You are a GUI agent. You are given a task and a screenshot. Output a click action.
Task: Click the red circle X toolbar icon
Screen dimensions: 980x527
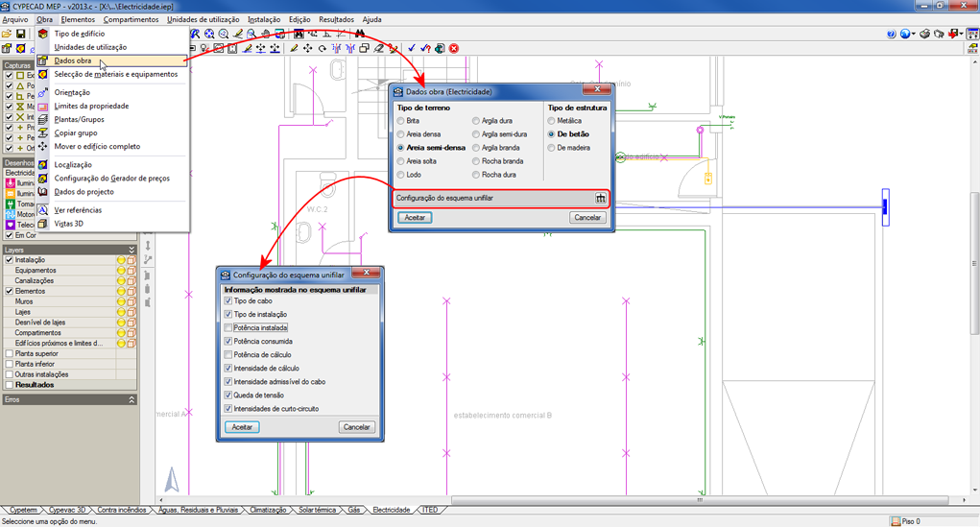[454, 48]
